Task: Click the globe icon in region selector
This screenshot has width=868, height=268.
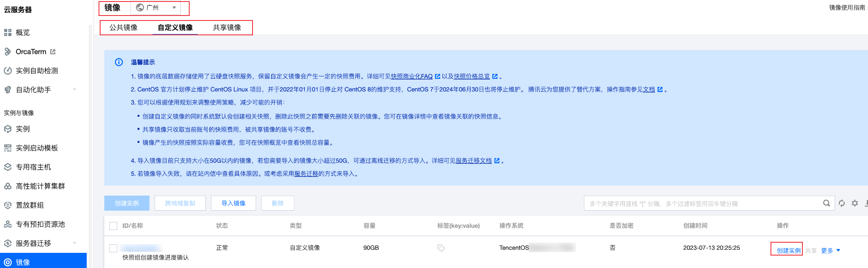Action: tap(140, 8)
